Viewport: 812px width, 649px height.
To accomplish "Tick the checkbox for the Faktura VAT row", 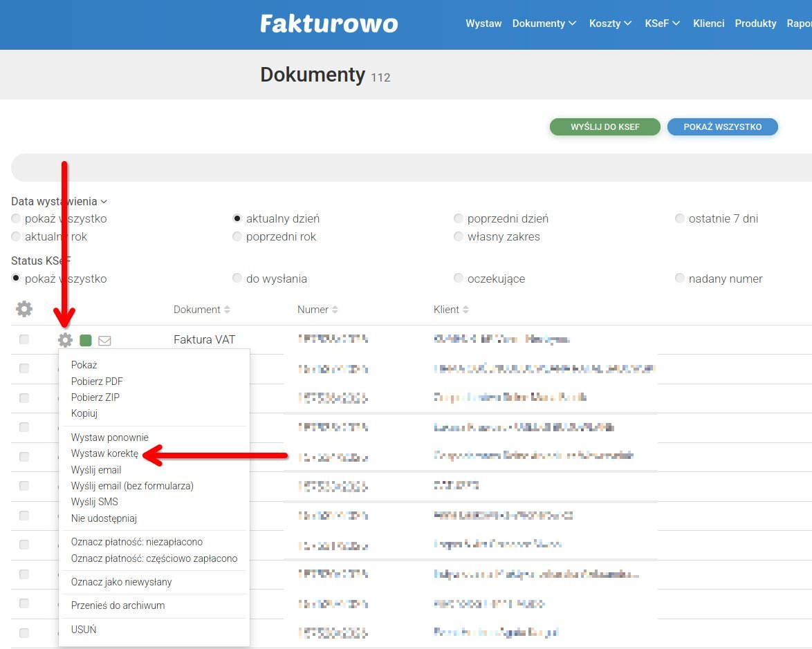I will [24, 339].
